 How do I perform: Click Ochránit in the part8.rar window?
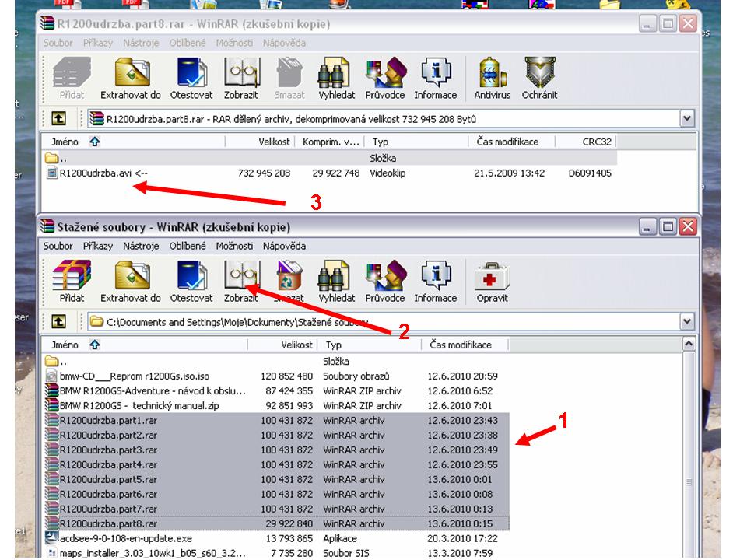click(539, 78)
